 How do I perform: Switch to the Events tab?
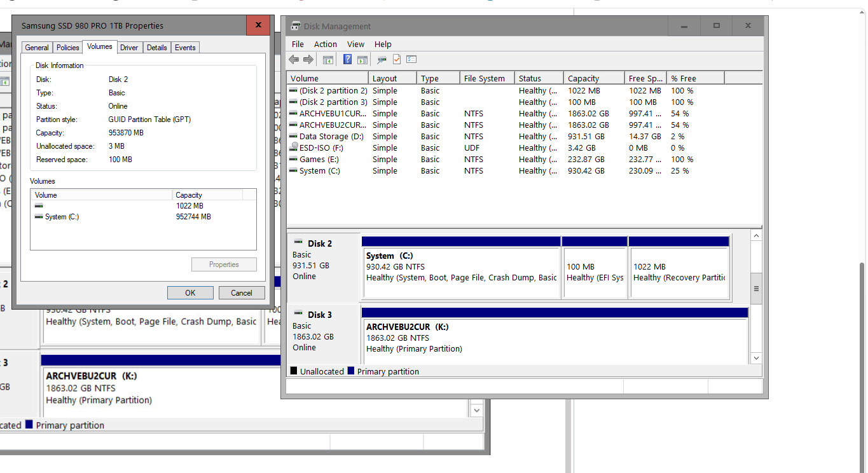tap(185, 48)
